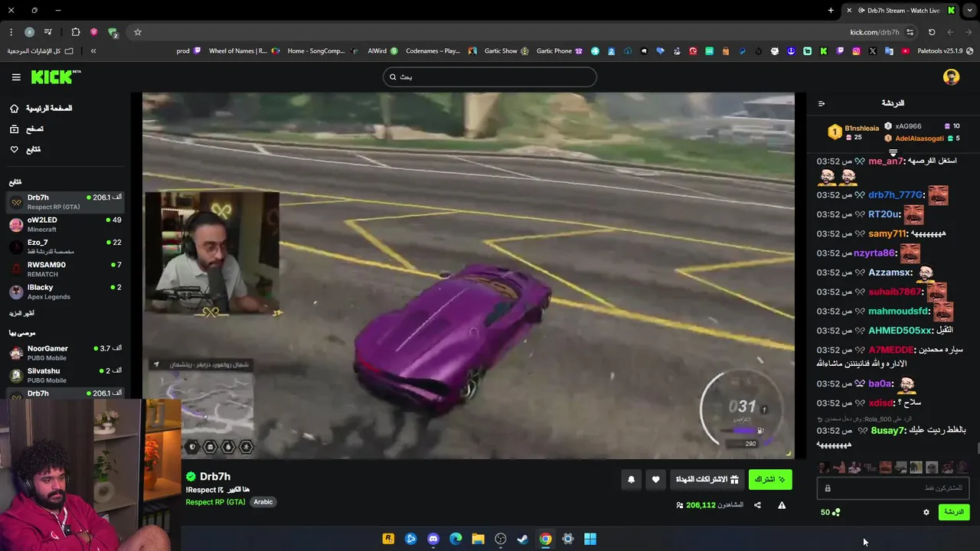Screen dimensions: 980x551
Task: Click the subscribers-only chat input field
Action: pyautogui.click(x=893, y=488)
